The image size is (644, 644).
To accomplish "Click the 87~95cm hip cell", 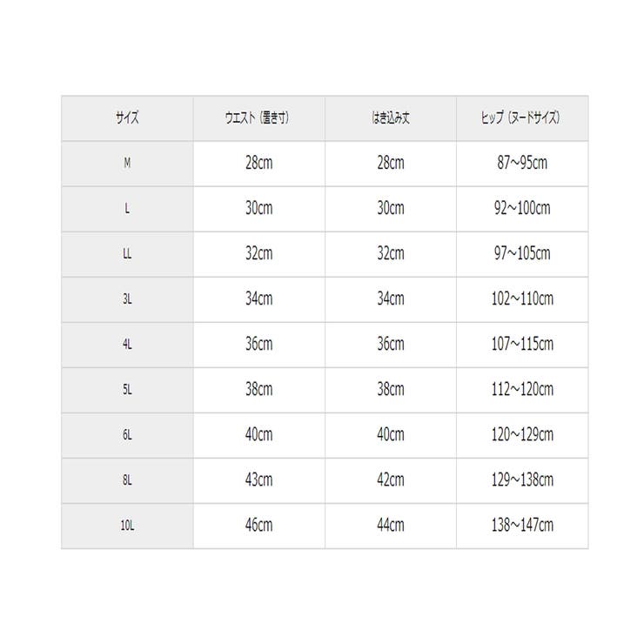I will [x=521, y=164].
